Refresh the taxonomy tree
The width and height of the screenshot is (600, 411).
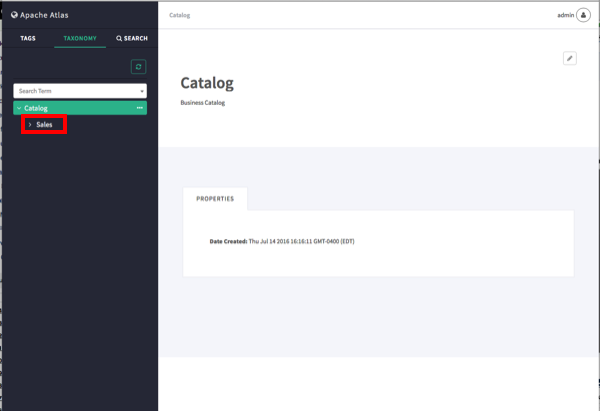pos(139,67)
